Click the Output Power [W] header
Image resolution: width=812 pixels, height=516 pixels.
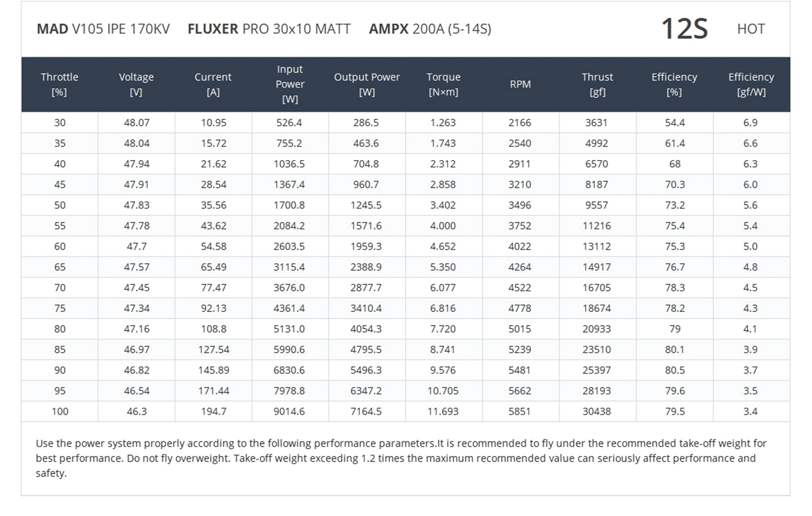[x=367, y=84]
